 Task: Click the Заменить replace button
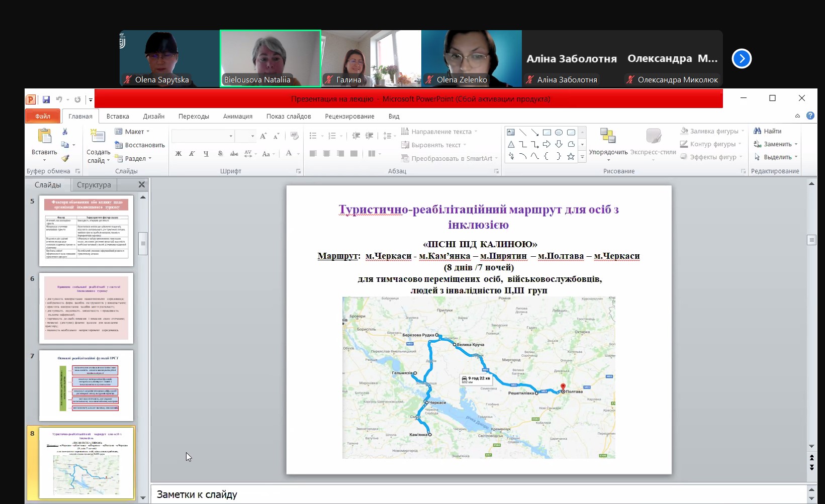tap(776, 144)
